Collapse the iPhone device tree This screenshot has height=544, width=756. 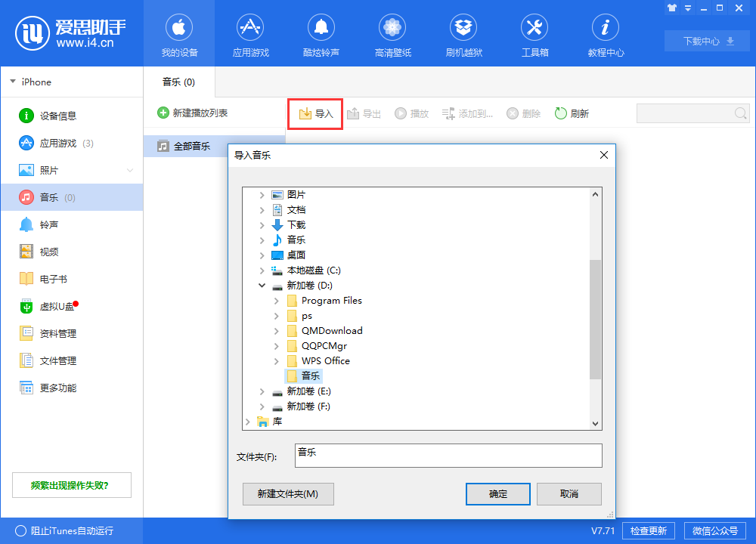click(13, 82)
